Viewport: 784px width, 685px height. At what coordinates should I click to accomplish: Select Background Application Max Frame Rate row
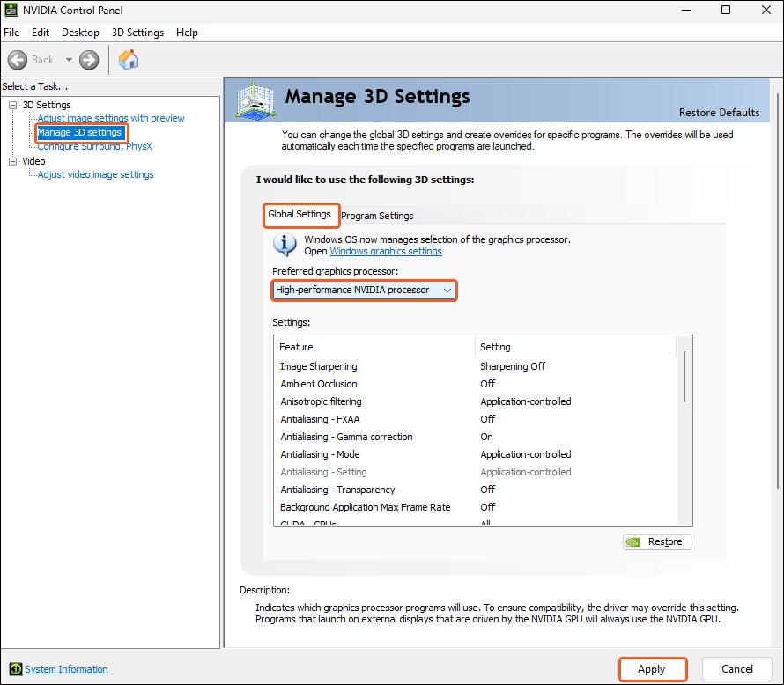point(475,507)
